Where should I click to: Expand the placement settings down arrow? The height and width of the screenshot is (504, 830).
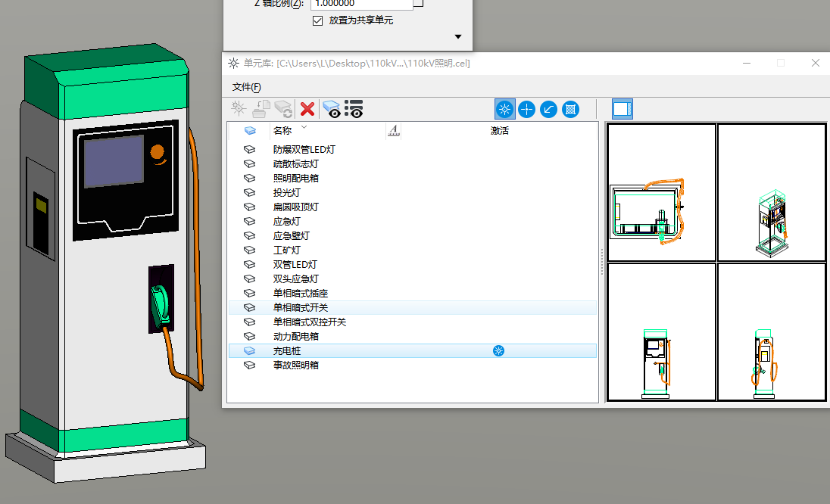458,36
